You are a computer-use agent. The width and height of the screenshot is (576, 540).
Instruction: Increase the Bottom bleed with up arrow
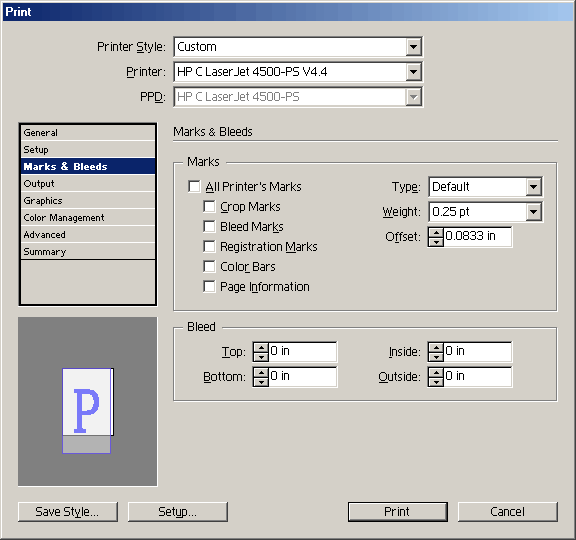click(x=261, y=373)
